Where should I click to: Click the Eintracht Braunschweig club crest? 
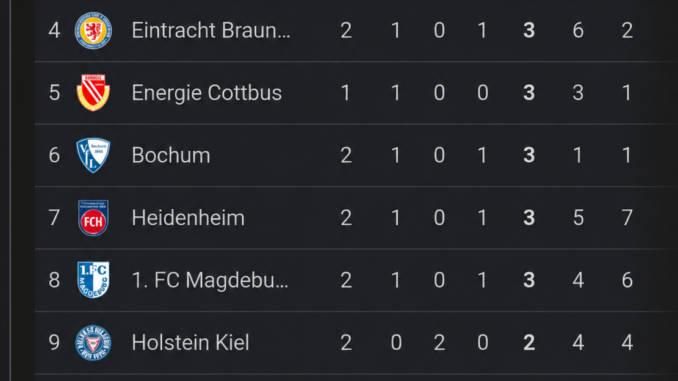[93, 30]
